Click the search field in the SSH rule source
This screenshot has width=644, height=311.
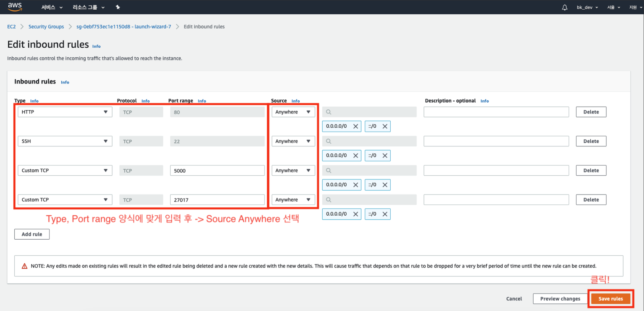click(x=369, y=141)
